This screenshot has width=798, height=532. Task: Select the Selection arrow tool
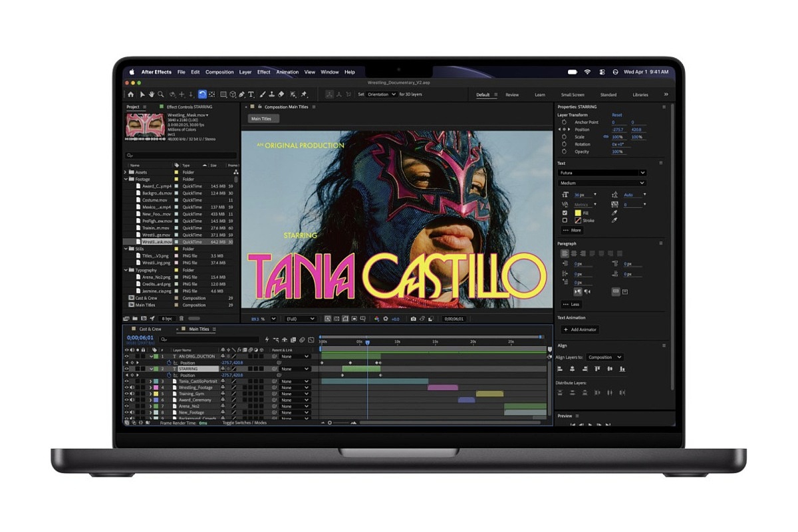click(x=142, y=94)
